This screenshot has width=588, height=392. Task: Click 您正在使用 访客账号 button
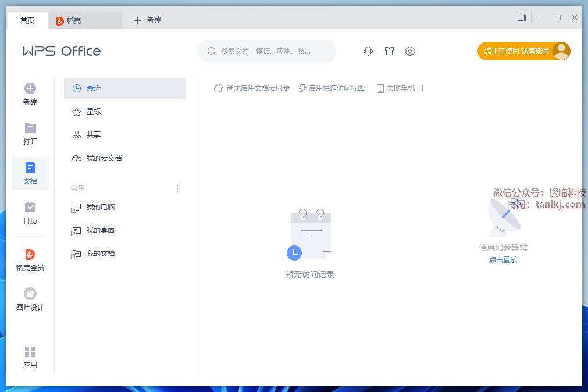click(x=524, y=51)
